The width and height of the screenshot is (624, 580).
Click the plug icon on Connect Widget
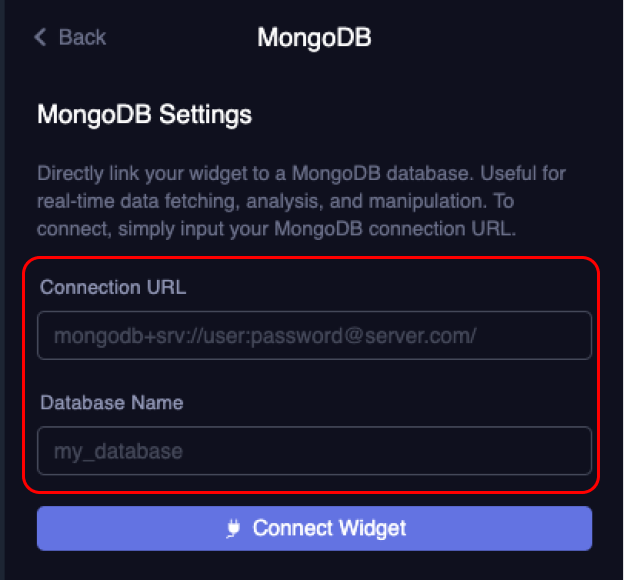pyautogui.click(x=234, y=528)
